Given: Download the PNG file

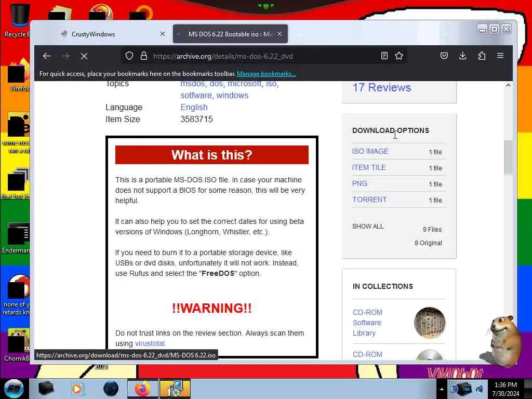Looking at the screenshot, I should (360, 183).
